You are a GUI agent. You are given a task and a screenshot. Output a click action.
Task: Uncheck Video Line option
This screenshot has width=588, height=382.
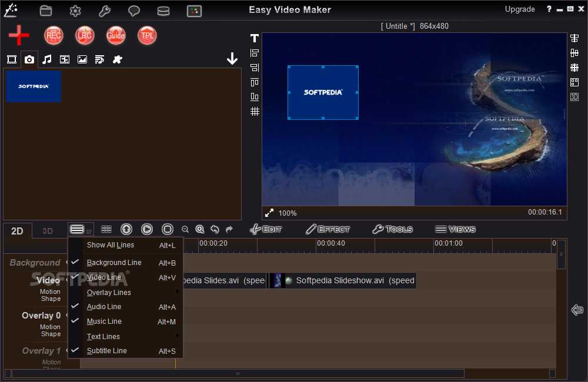(x=126, y=277)
